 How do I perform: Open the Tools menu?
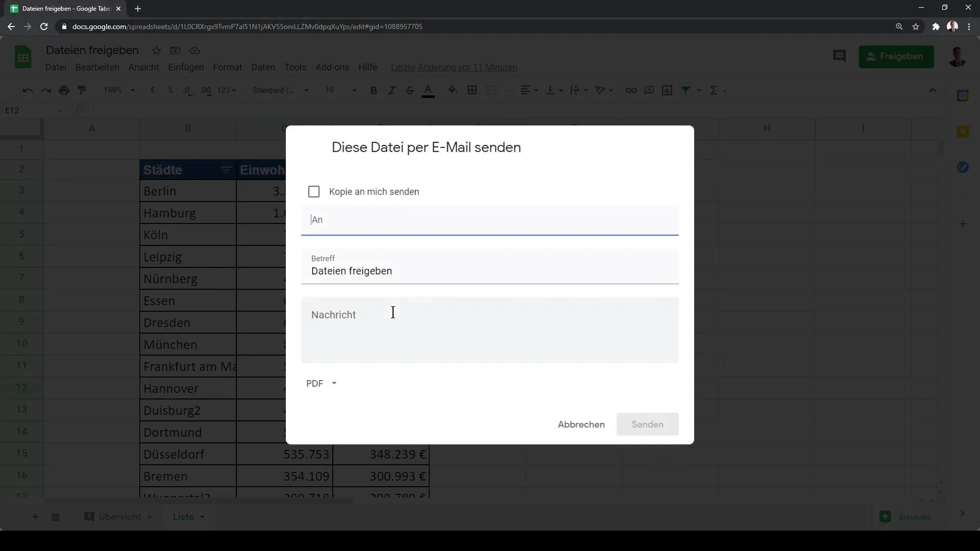click(x=295, y=67)
